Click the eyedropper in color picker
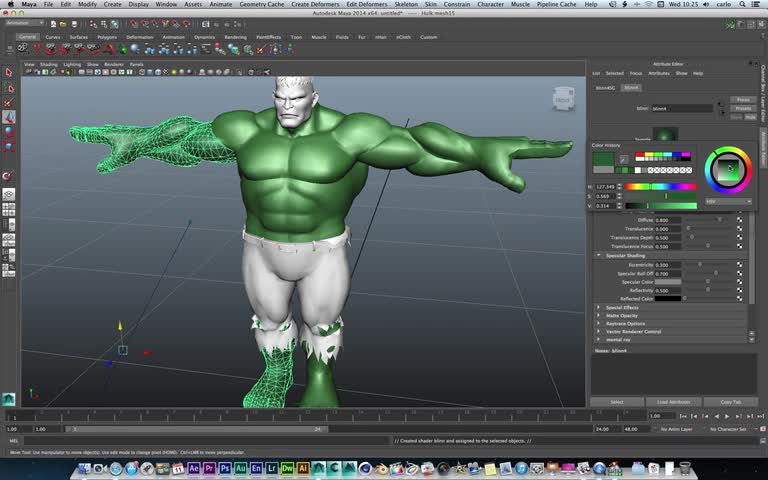 [x=624, y=158]
